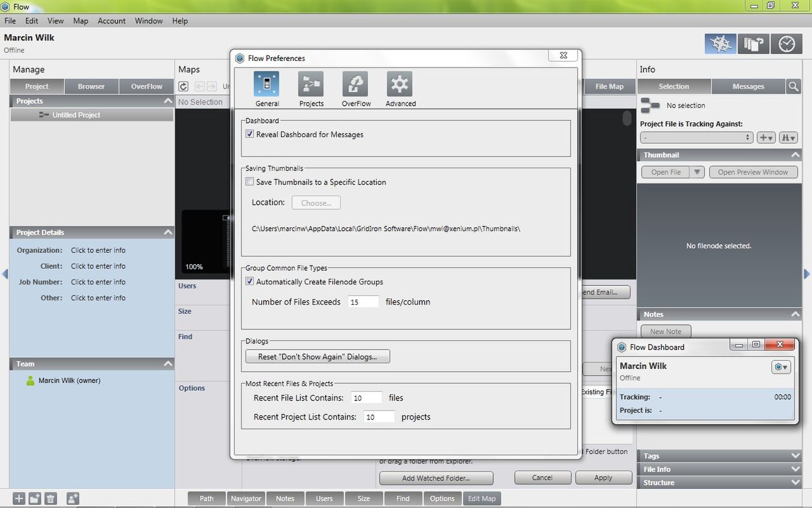Open the Help menu
This screenshot has height=508, width=812.
(x=180, y=21)
